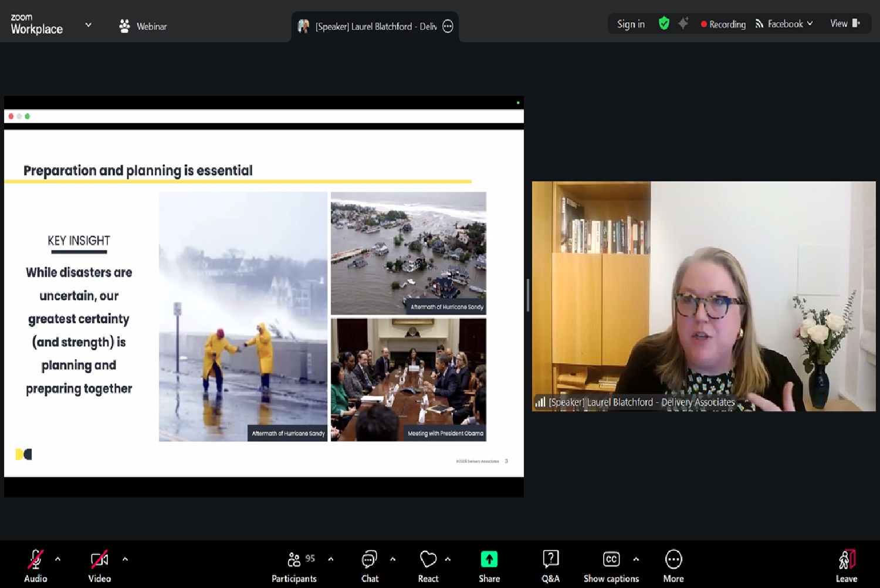The height and width of the screenshot is (588, 880).
Task: Click the Sign in button
Action: (x=631, y=24)
